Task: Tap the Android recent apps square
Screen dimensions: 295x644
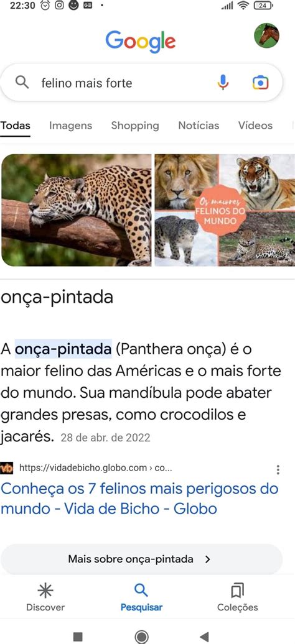Action: click(x=78, y=637)
